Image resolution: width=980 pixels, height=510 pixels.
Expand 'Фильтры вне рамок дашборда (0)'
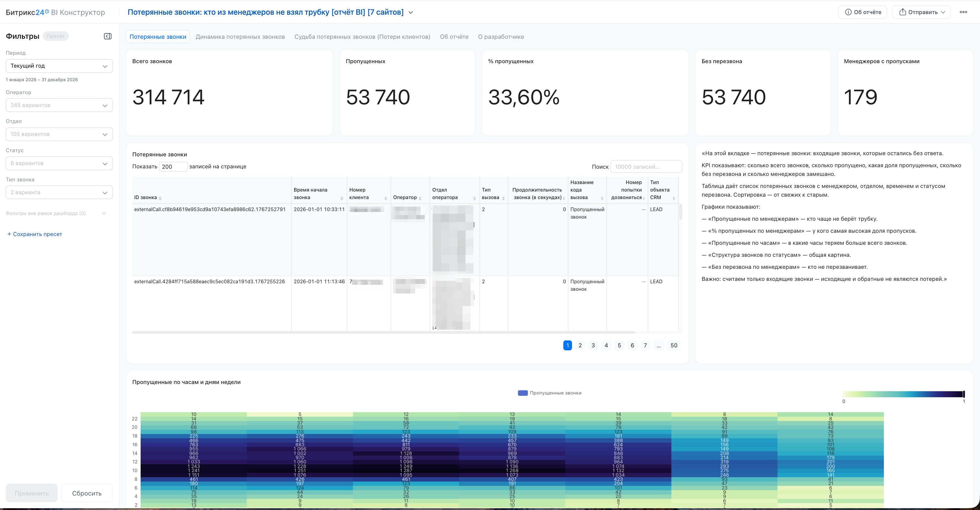click(56, 213)
